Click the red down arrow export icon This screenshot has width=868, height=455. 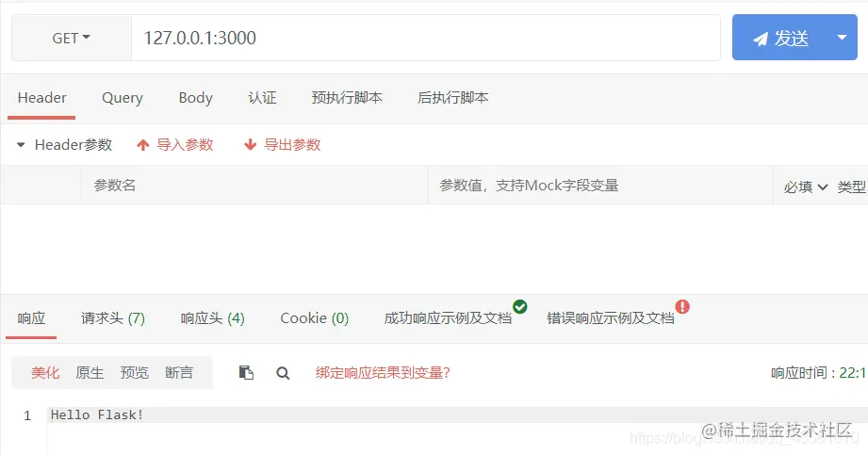[x=250, y=145]
